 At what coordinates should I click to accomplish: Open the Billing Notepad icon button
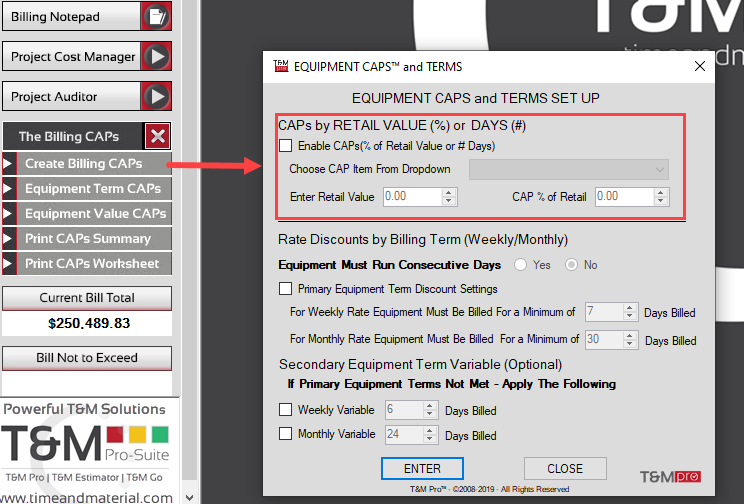pyautogui.click(x=156, y=17)
